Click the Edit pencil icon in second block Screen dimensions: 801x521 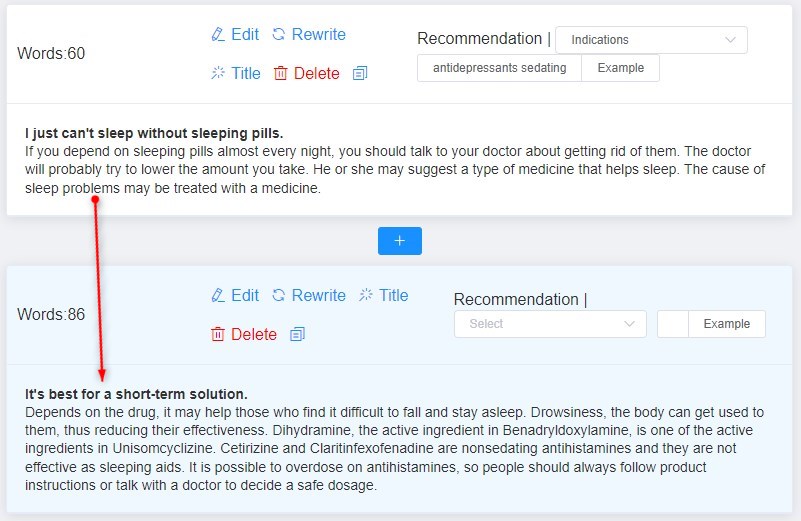click(218, 295)
